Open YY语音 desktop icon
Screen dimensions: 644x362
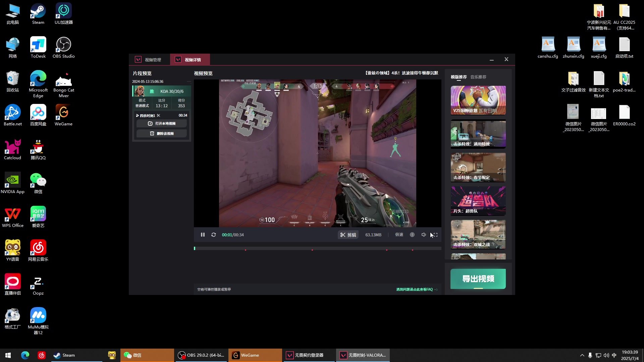tap(13, 251)
